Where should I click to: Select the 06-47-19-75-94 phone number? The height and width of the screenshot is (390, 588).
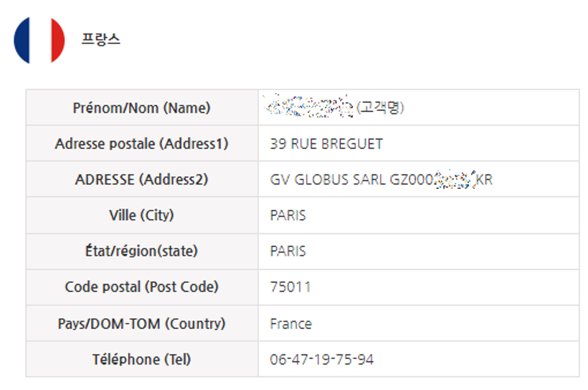point(322,360)
